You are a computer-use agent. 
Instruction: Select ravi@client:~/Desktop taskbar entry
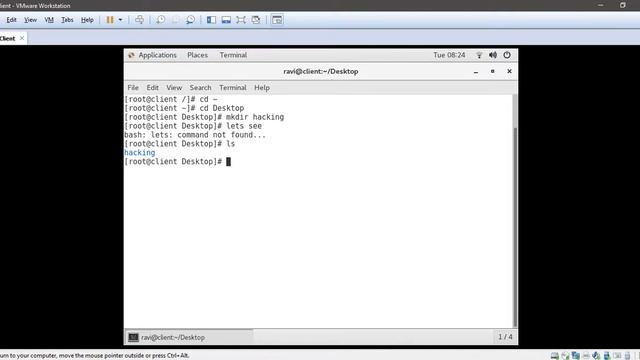click(189, 338)
